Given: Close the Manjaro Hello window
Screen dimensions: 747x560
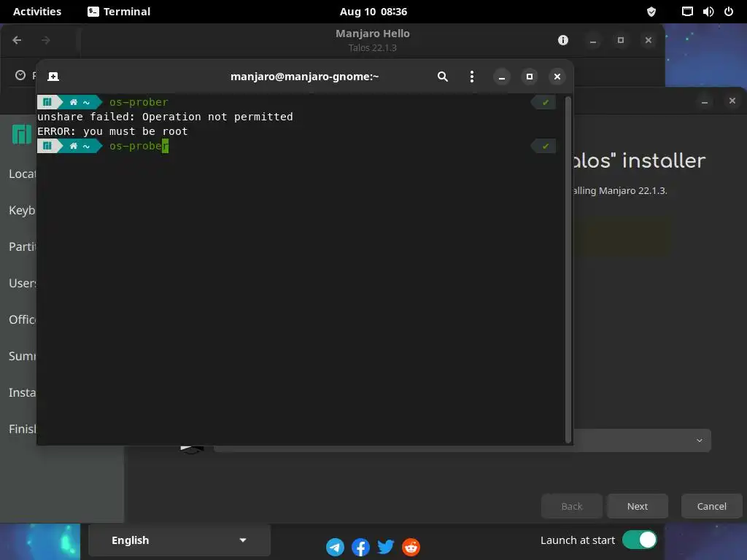Looking at the screenshot, I should tap(649, 41).
